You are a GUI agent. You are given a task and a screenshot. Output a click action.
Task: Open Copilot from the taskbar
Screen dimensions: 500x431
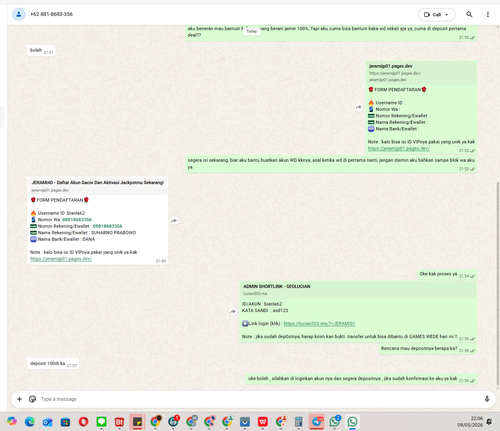click(x=12, y=422)
